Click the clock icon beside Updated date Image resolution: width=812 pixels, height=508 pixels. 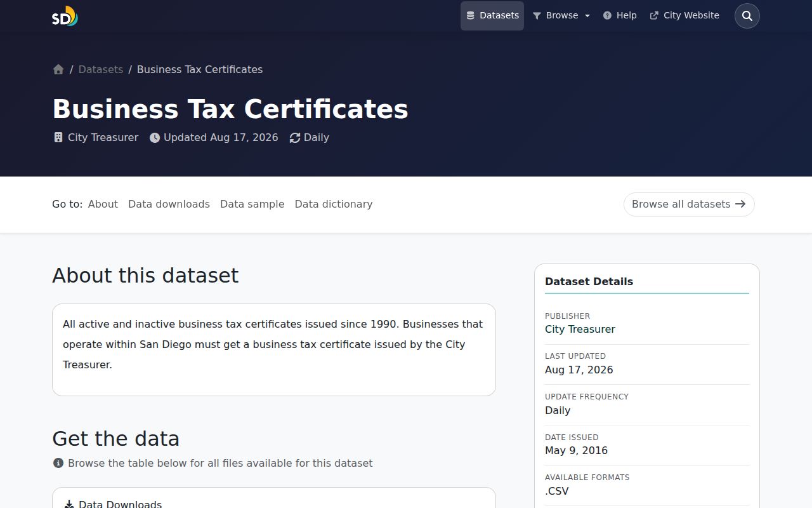[x=155, y=138]
